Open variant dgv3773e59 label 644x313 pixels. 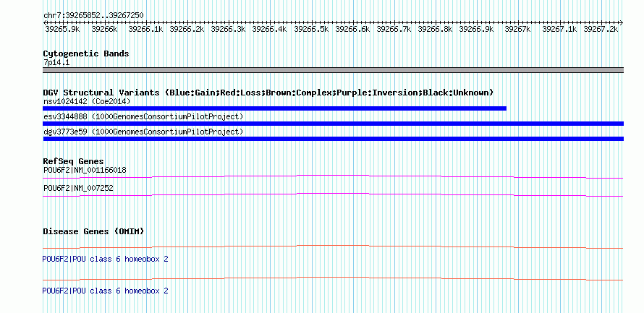pos(143,132)
